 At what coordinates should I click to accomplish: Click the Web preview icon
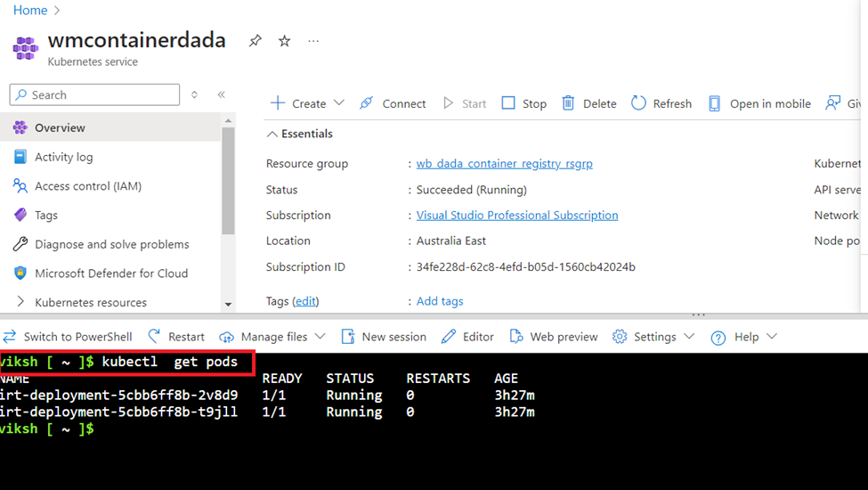pos(516,337)
